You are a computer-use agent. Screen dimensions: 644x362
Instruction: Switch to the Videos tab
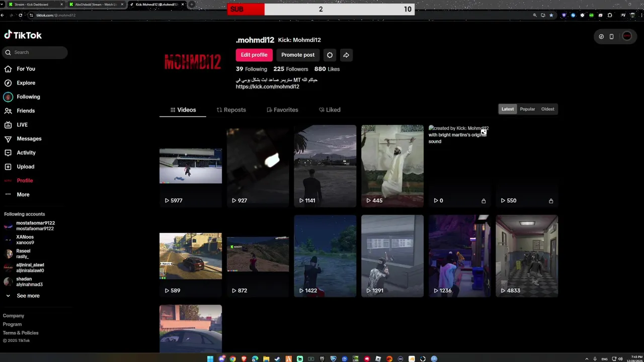coord(183,110)
